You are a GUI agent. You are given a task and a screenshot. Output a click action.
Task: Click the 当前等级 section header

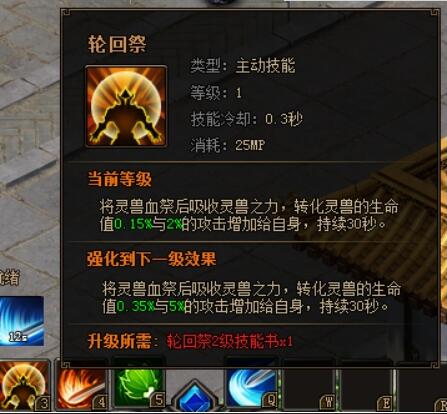click(120, 179)
